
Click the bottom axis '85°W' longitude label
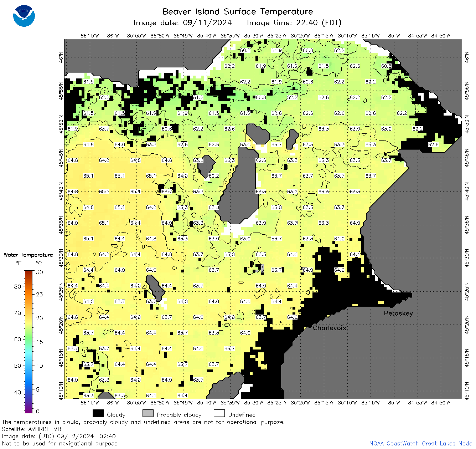pyautogui.click(x=394, y=403)
